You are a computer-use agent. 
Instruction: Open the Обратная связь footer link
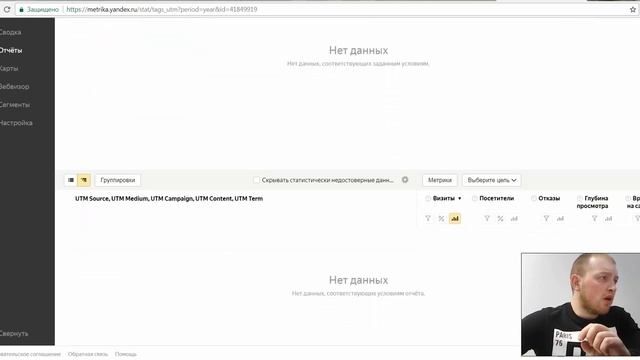click(x=88, y=354)
